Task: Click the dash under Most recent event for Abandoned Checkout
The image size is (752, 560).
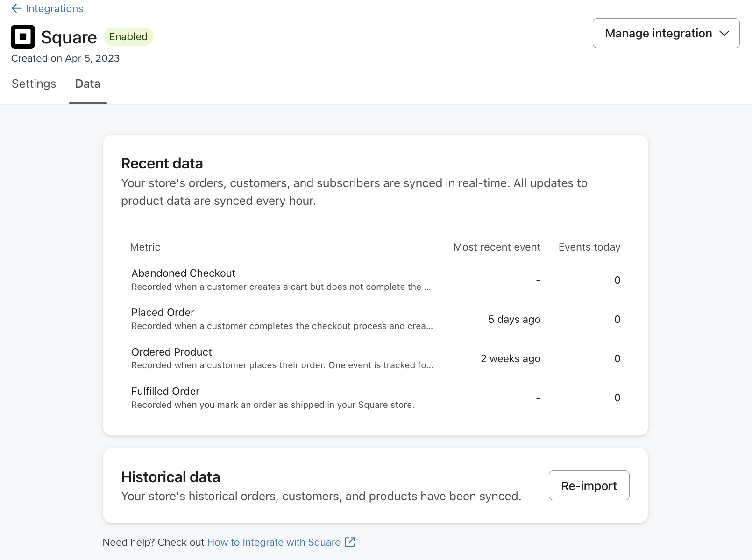Action: coord(538,280)
